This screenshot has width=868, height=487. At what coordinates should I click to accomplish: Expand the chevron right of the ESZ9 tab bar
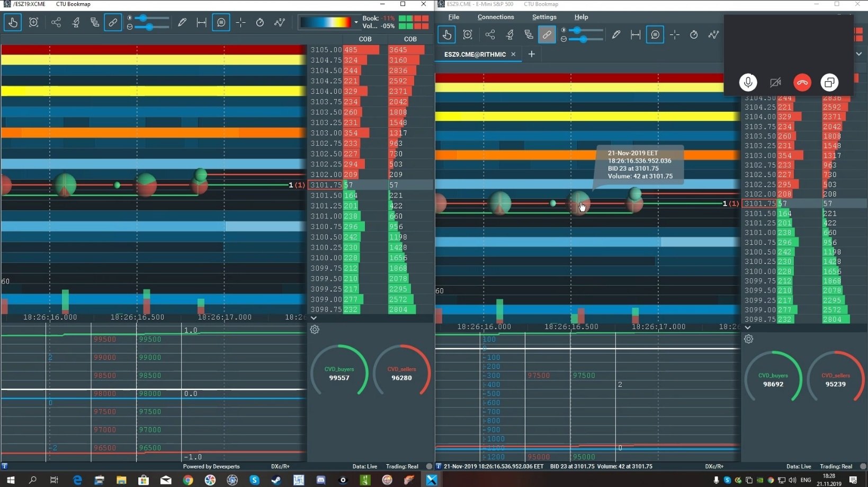click(x=859, y=54)
